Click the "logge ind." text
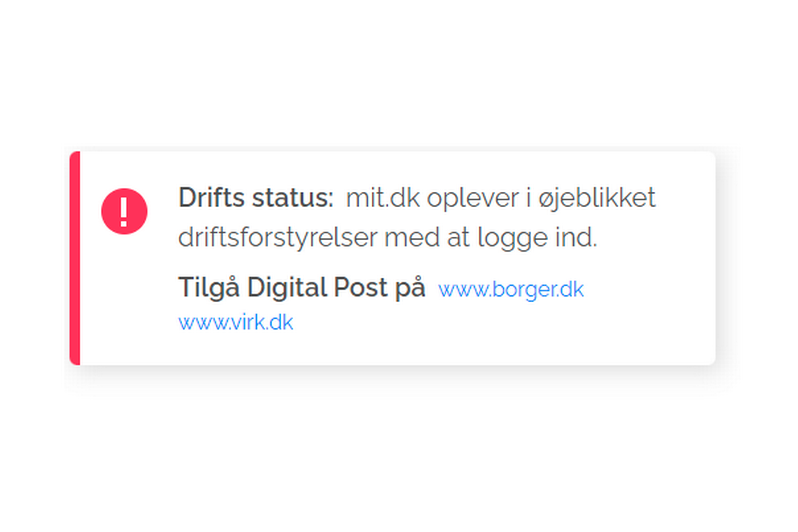This screenshot has height=532, width=798. (x=537, y=238)
